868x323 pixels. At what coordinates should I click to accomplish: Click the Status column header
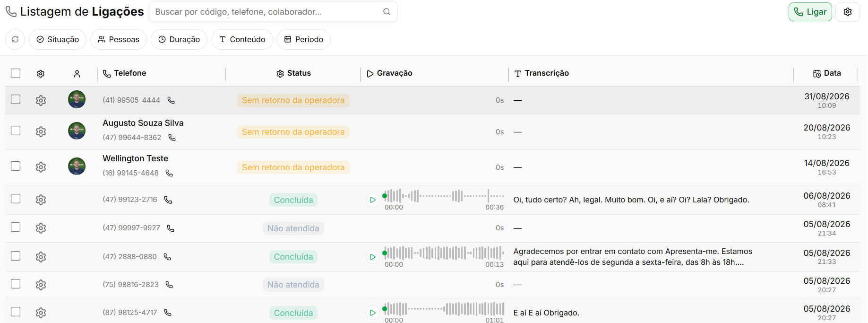(293, 73)
